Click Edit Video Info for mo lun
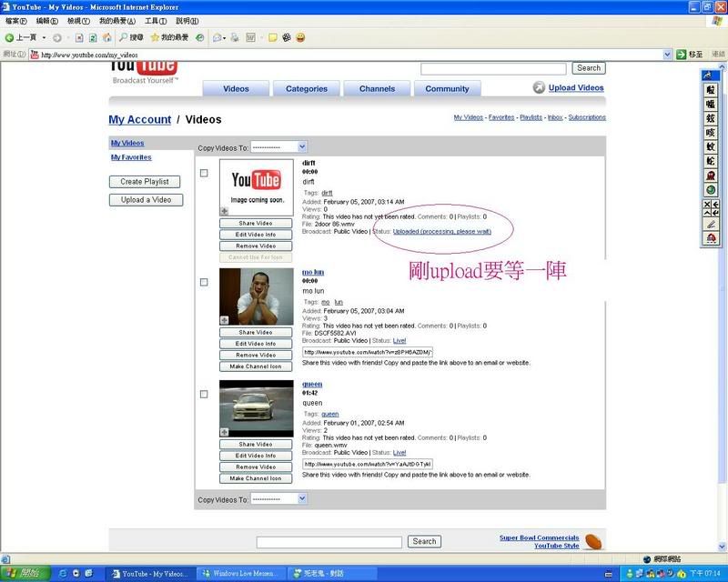 coord(256,344)
